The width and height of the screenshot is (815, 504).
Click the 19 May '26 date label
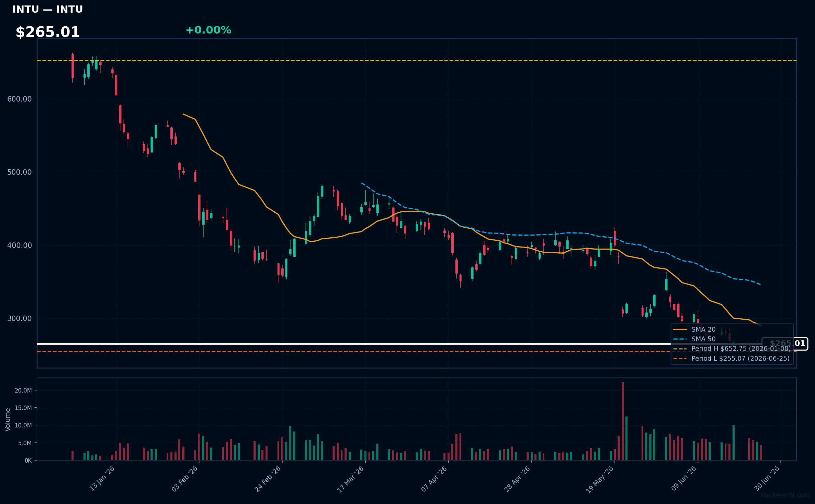pos(600,479)
